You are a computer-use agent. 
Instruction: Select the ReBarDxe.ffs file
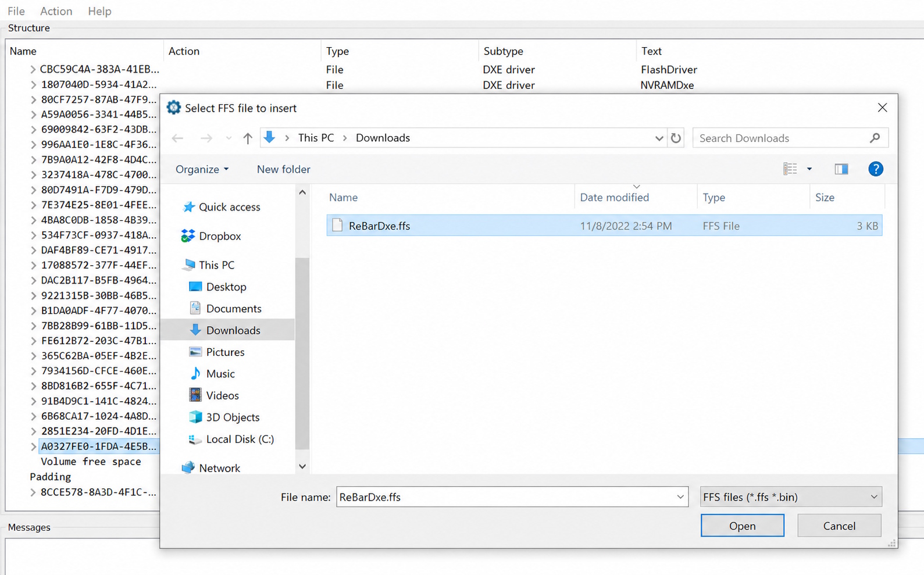(604, 226)
